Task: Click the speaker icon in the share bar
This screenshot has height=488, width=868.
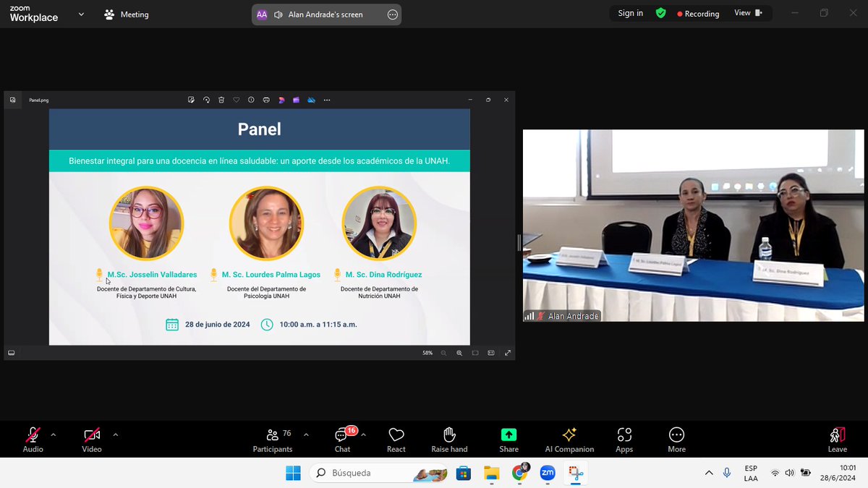Action: [278, 14]
